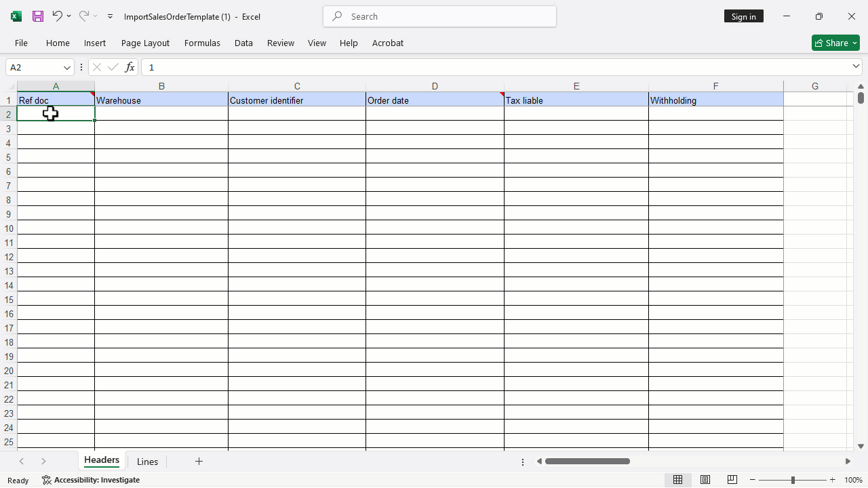
Task: Select column C header
Action: pyautogui.click(x=297, y=86)
